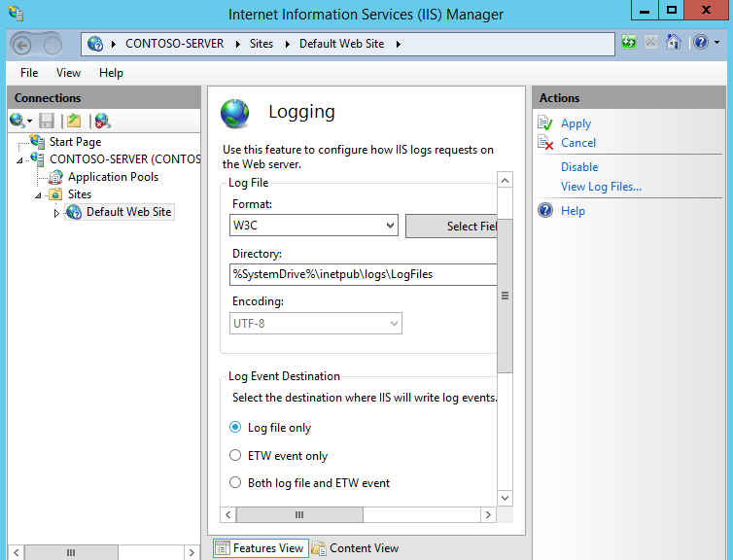Collapse the Sites tree node
The width and height of the screenshot is (733, 560).
point(38,195)
